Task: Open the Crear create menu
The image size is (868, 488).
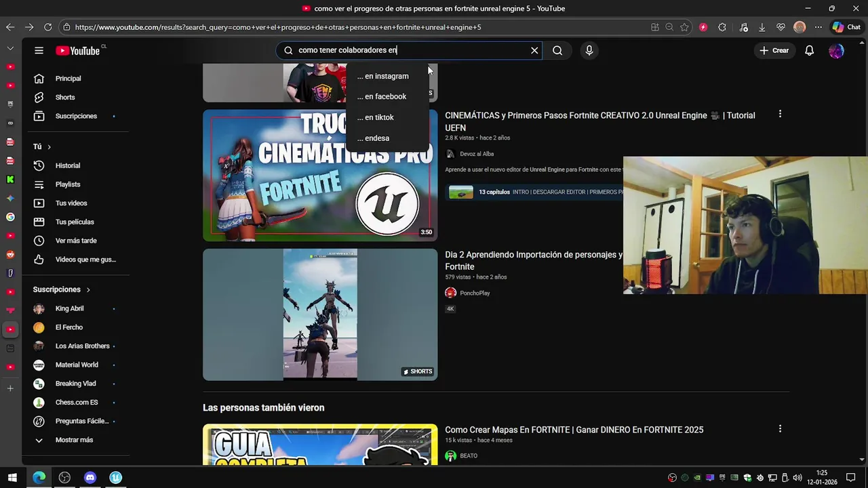Action: [x=774, y=50]
